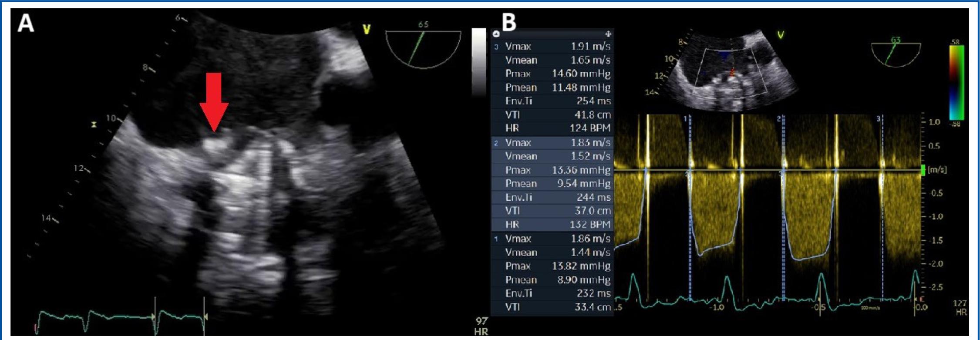The width and height of the screenshot is (980, 340).
Task: Collapse the measurement results panel with the triangle icon
Action: 496,34
